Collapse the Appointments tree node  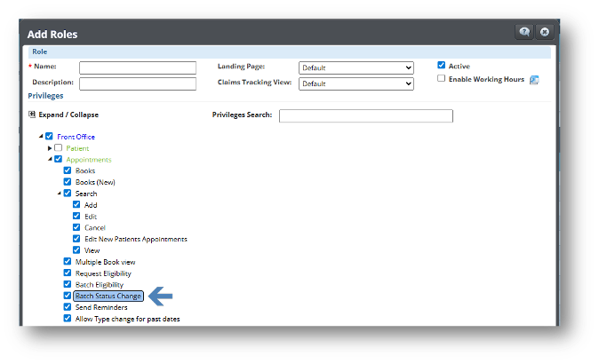click(50, 160)
